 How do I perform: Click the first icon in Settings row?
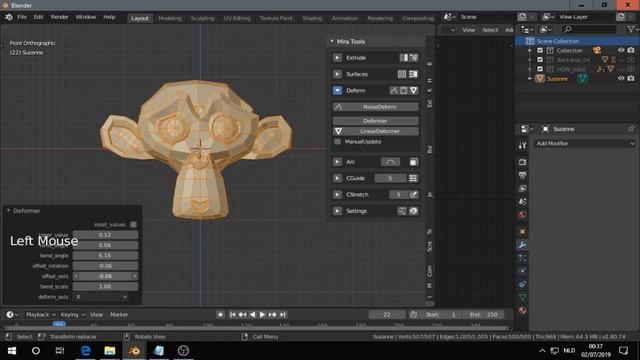point(402,211)
